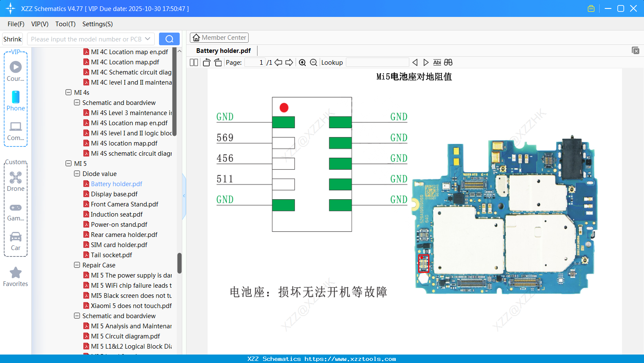Viewport: 644px width, 363px height.
Task: Click the Shrink button
Action: coord(12,39)
